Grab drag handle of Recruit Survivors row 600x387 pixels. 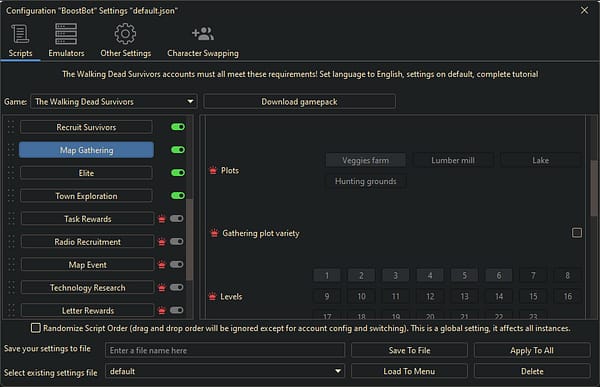pyautogui.click(x=11, y=127)
